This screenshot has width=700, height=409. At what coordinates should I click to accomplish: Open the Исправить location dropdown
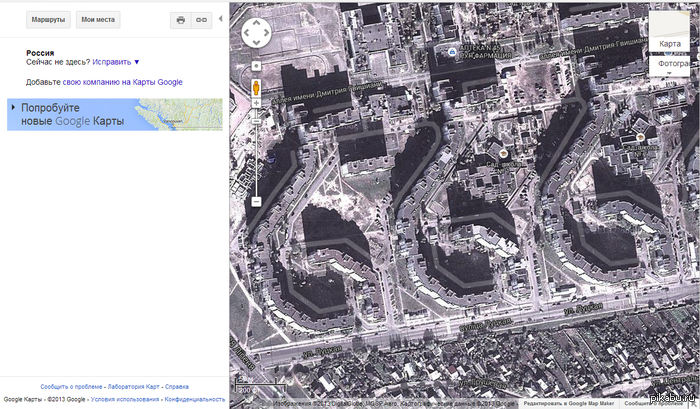click(116, 62)
